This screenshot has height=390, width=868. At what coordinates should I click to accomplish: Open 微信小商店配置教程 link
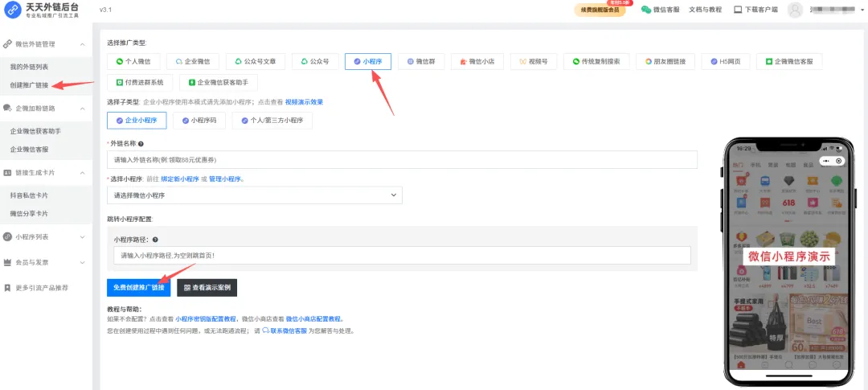[314, 319]
